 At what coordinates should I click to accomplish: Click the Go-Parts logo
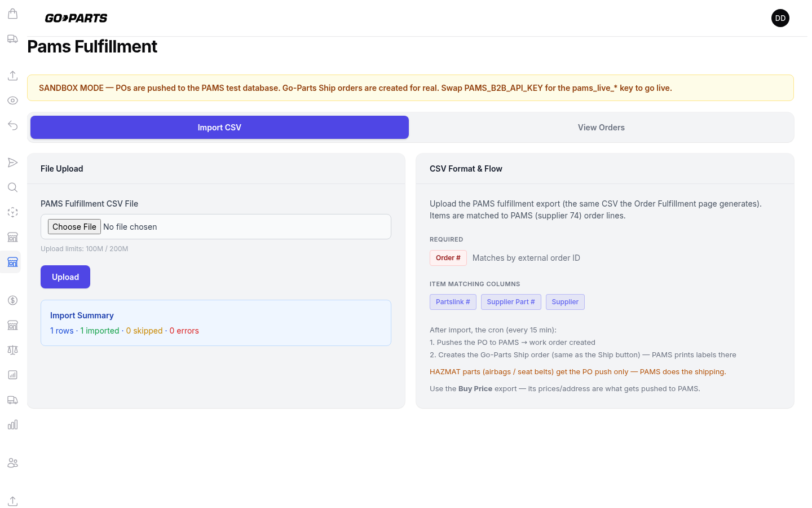[x=76, y=18]
